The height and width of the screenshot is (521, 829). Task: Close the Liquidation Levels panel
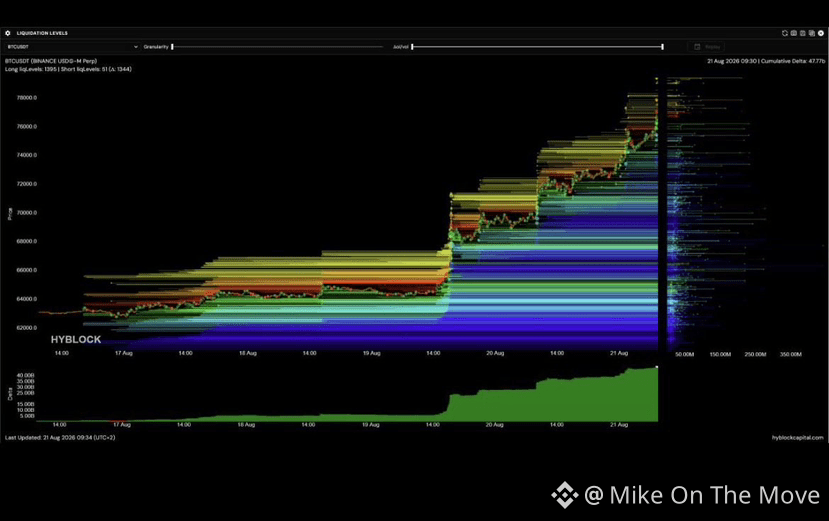tap(821, 33)
